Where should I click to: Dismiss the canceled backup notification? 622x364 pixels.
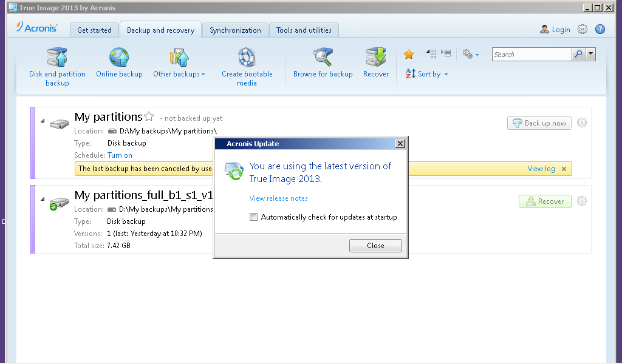pos(564,169)
